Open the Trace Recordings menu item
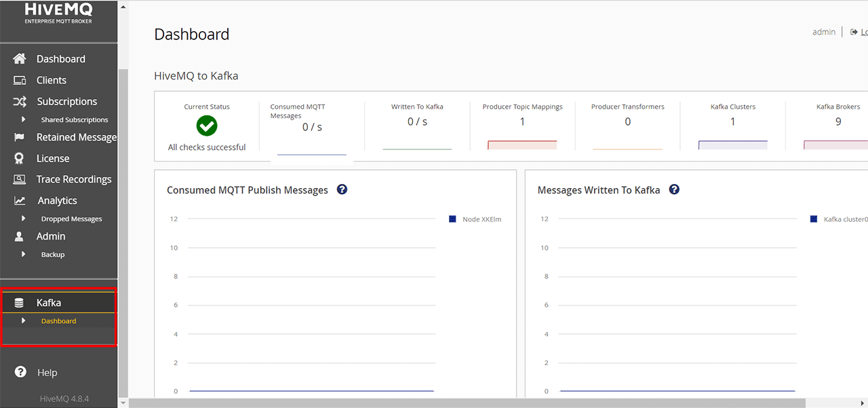This screenshot has height=408, width=868. click(74, 179)
